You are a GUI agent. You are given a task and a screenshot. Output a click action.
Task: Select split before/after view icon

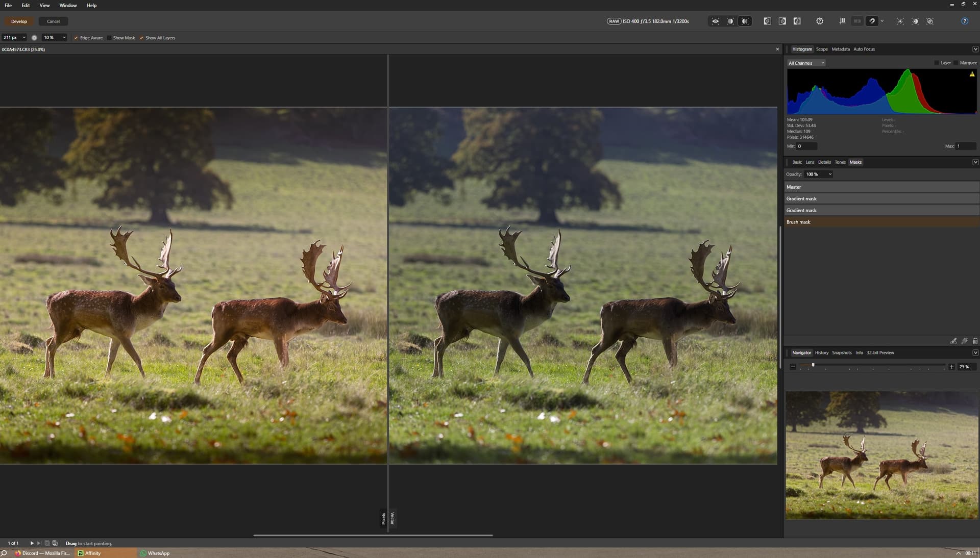click(x=730, y=21)
